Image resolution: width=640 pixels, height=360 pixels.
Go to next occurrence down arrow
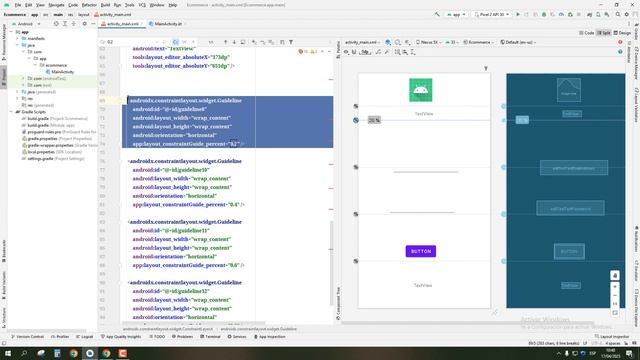coord(234,42)
